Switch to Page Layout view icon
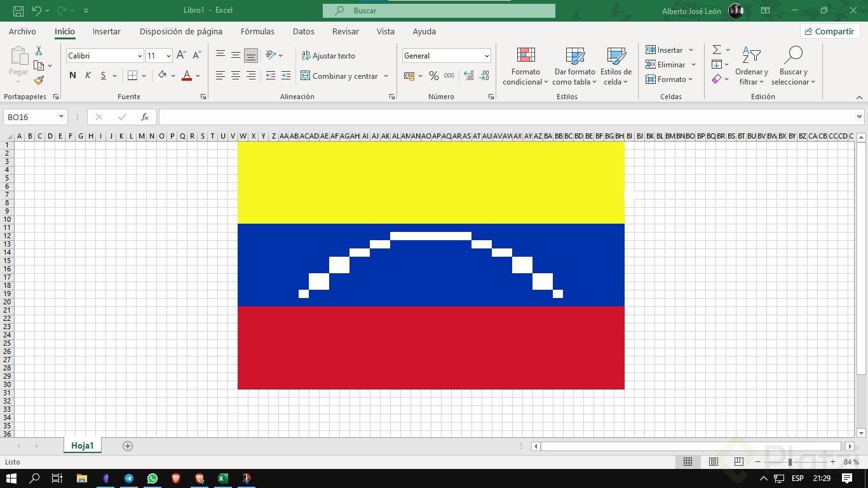This screenshot has width=868, height=488. 713,462
